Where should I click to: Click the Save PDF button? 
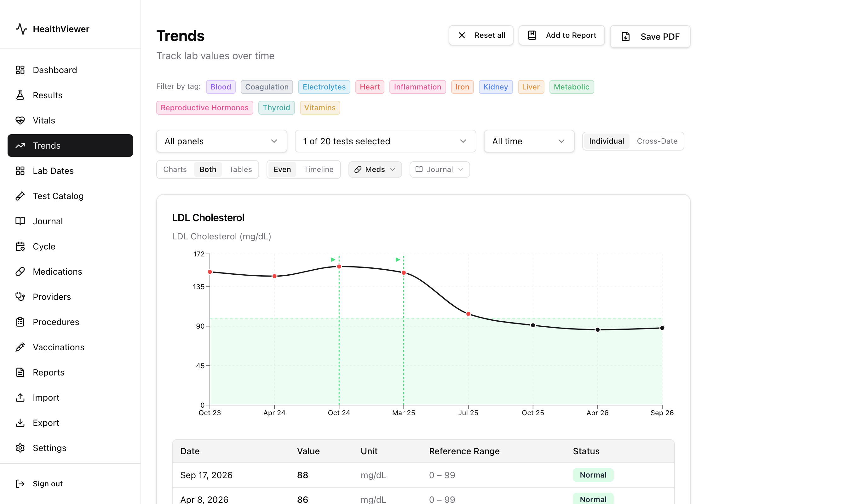650,37
